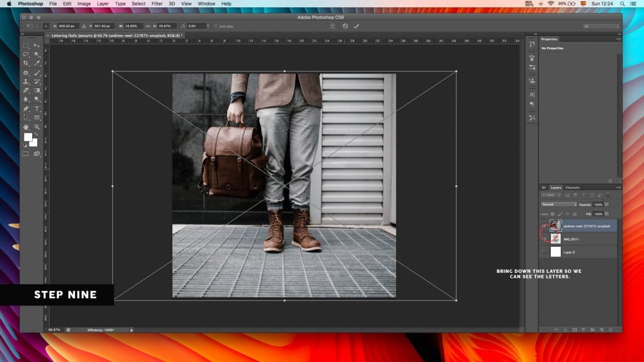Open the Opacity slider dropdown arrow

coord(607,204)
